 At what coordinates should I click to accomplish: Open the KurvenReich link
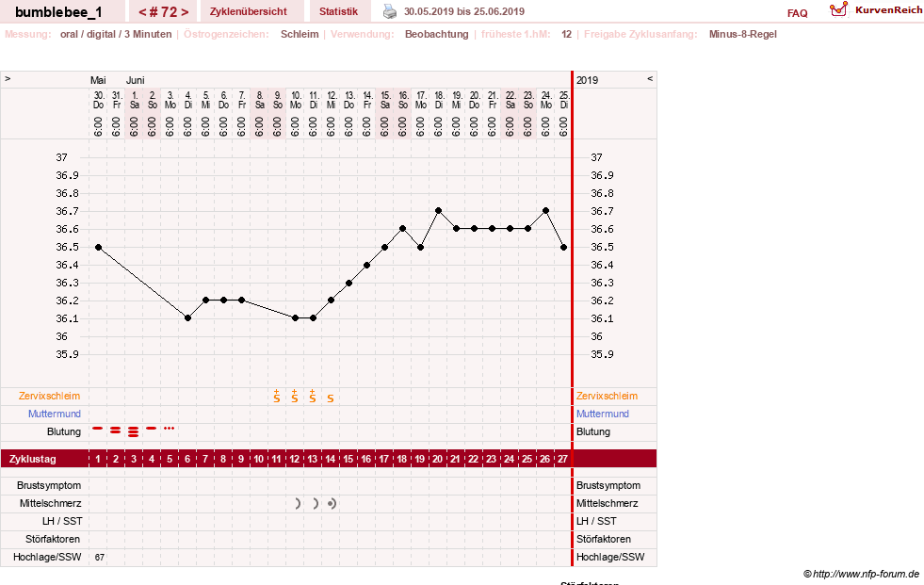tap(888, 10)
